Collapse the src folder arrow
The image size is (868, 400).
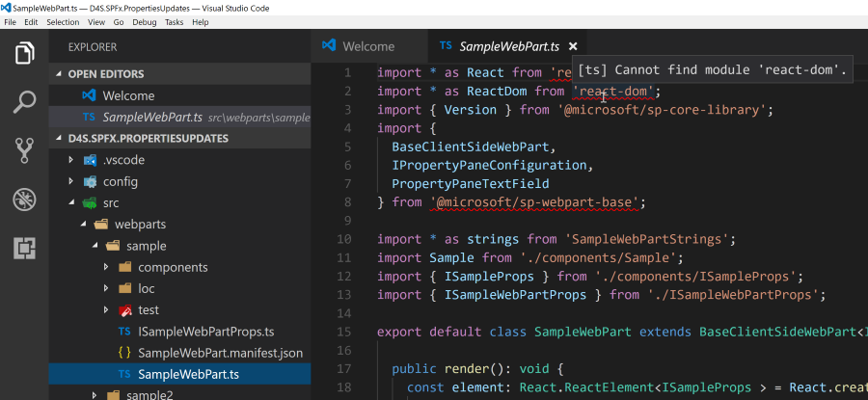point(70,203)
